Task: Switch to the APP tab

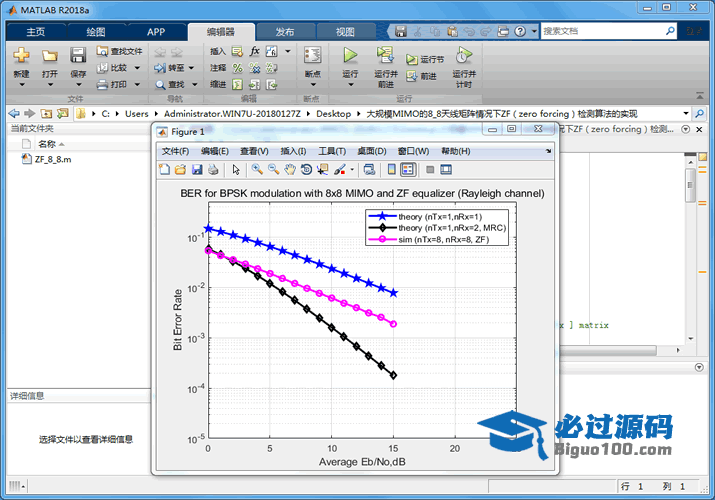Action: pos(156,32)
